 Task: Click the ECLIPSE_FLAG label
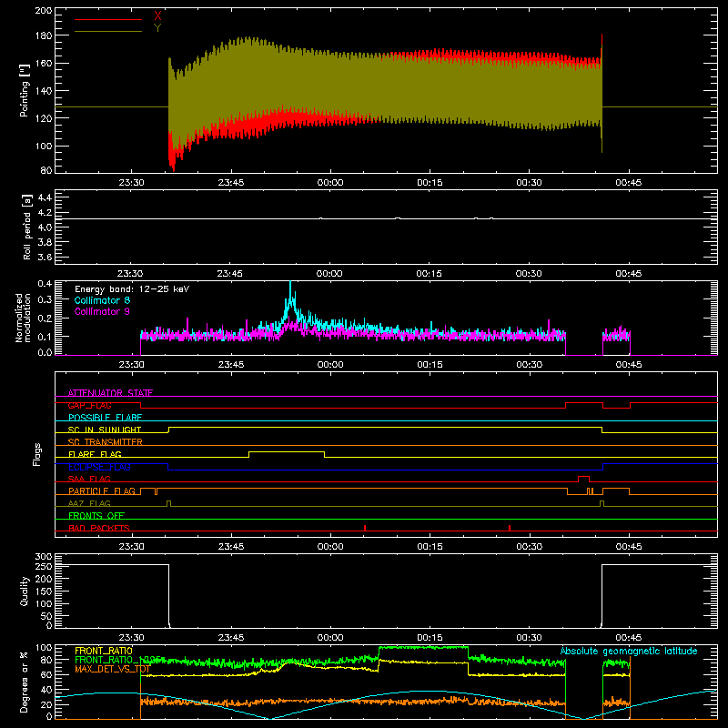pos(99,467)
